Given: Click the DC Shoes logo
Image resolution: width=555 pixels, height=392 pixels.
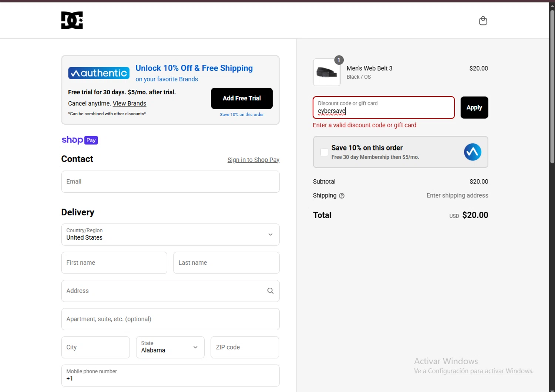Looking at the screenshot, I should point(72,20).
